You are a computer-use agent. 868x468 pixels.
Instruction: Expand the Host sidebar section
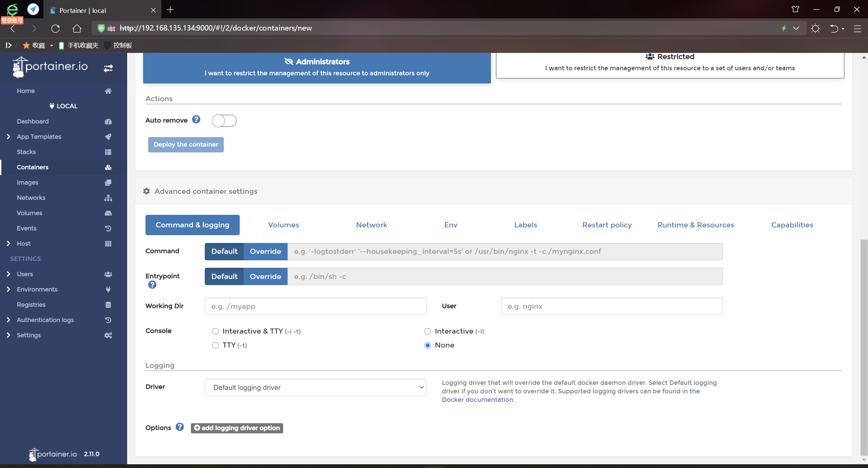click(x=8, y=243)
